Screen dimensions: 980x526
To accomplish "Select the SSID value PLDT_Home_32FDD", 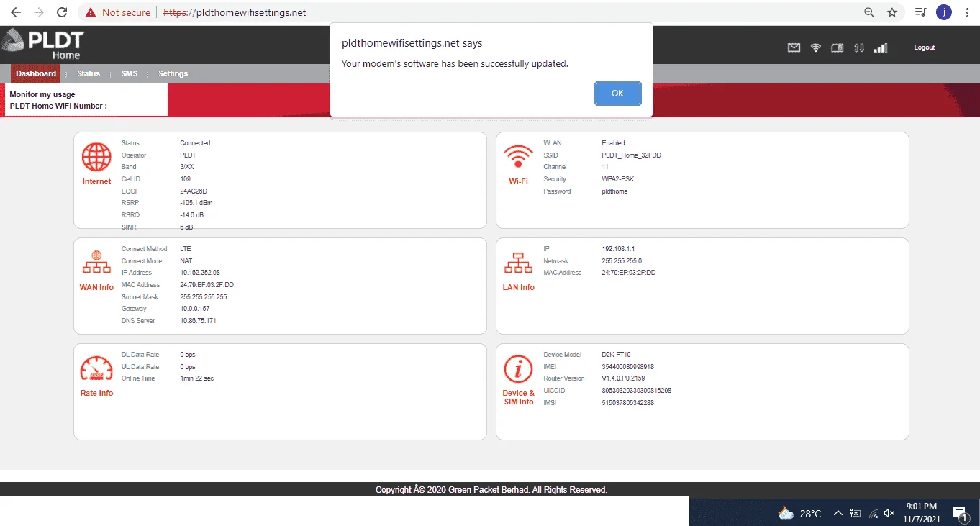I will tap(631, 155).
